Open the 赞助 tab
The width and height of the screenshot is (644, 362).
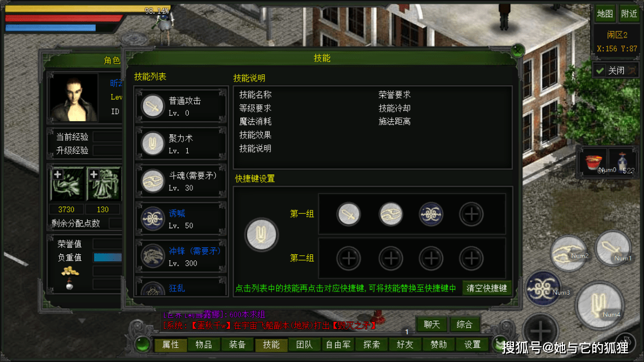438,345
